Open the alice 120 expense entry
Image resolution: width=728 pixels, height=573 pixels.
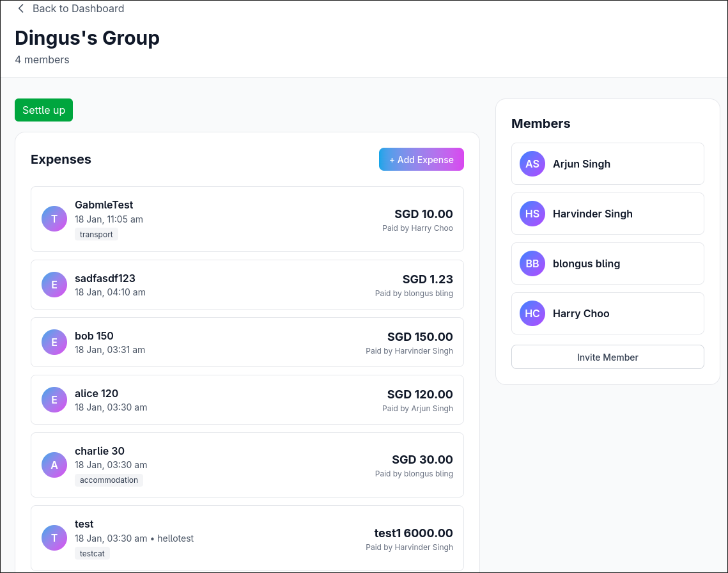[x=247, y=400]
